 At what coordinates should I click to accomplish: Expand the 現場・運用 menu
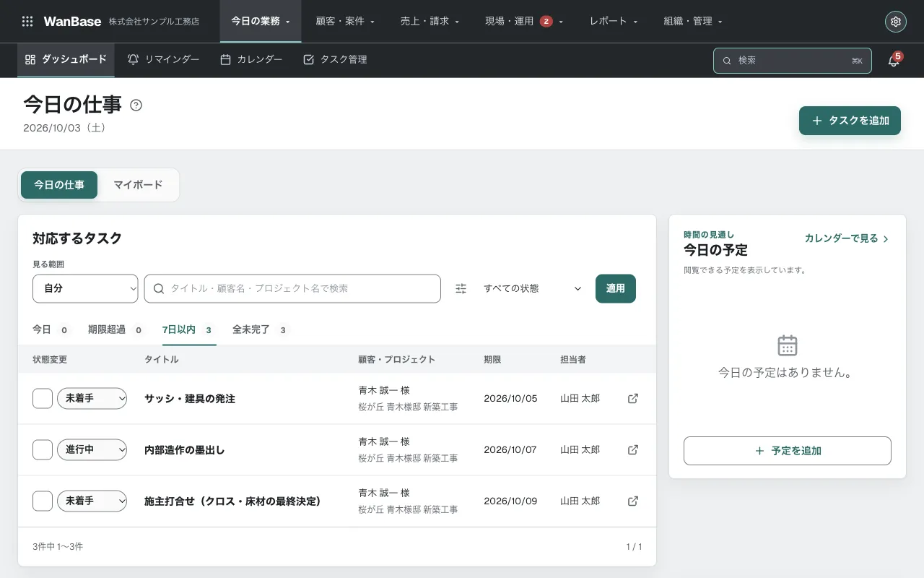(524, 22)
